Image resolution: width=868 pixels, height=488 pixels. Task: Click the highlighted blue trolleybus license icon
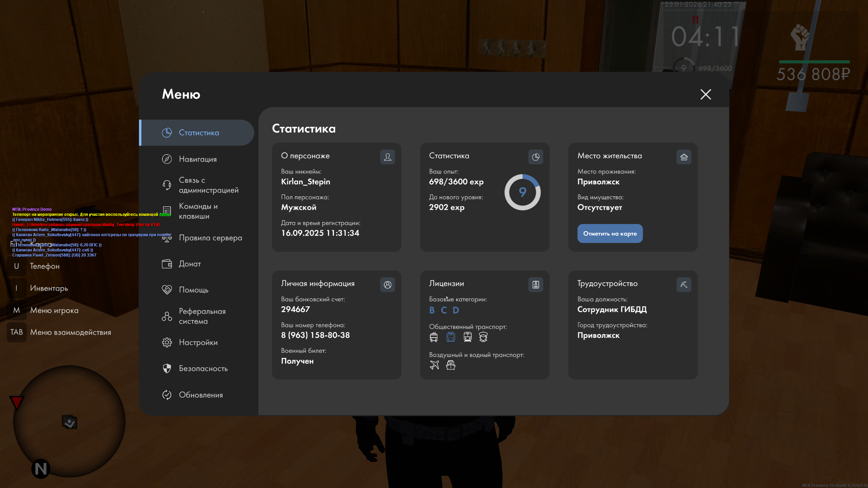pyautogui.click(x=451, y=337)
